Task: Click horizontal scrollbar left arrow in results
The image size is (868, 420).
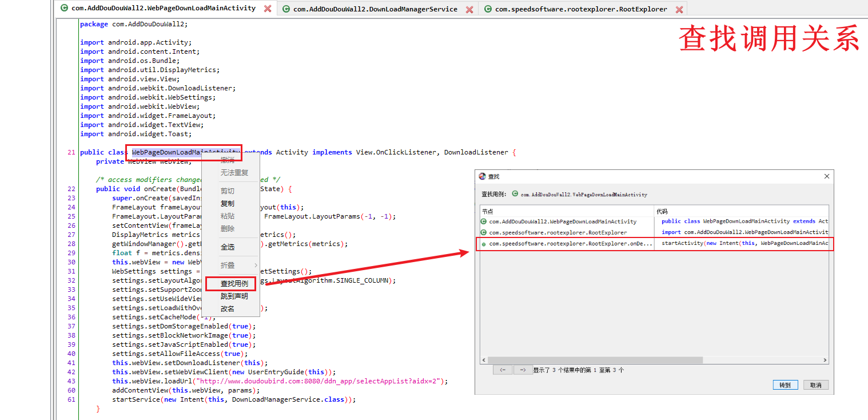Action: [x=483, y=360]
